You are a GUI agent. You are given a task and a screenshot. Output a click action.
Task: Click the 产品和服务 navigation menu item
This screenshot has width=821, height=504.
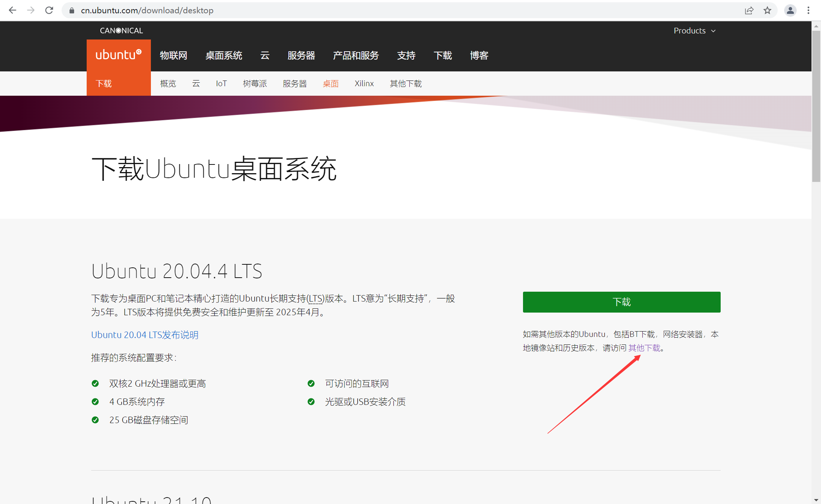click(x=357, y=55)
